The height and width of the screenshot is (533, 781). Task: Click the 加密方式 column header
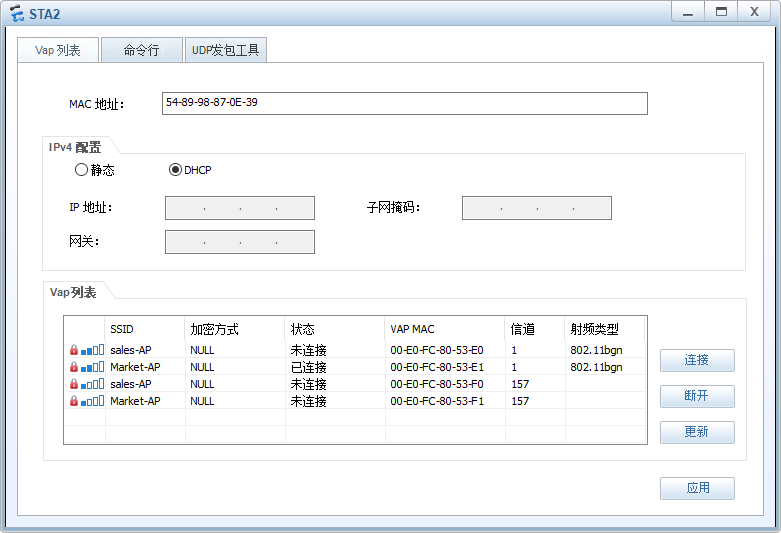pos(235,329)
